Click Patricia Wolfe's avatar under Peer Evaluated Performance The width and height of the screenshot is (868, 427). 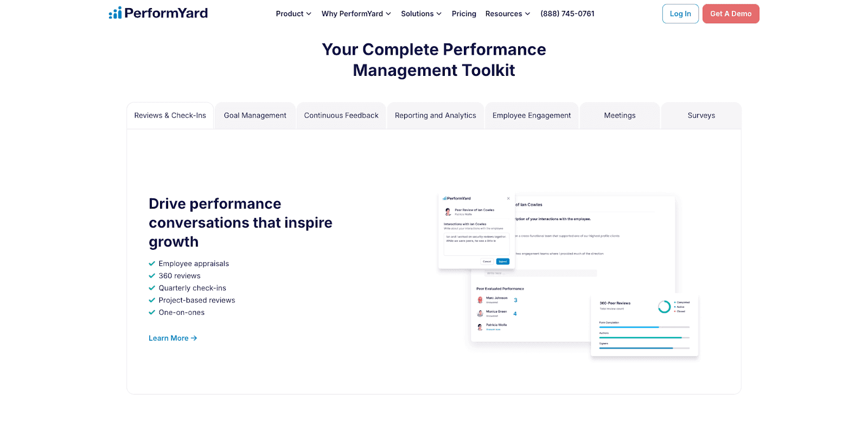point(480,327)
